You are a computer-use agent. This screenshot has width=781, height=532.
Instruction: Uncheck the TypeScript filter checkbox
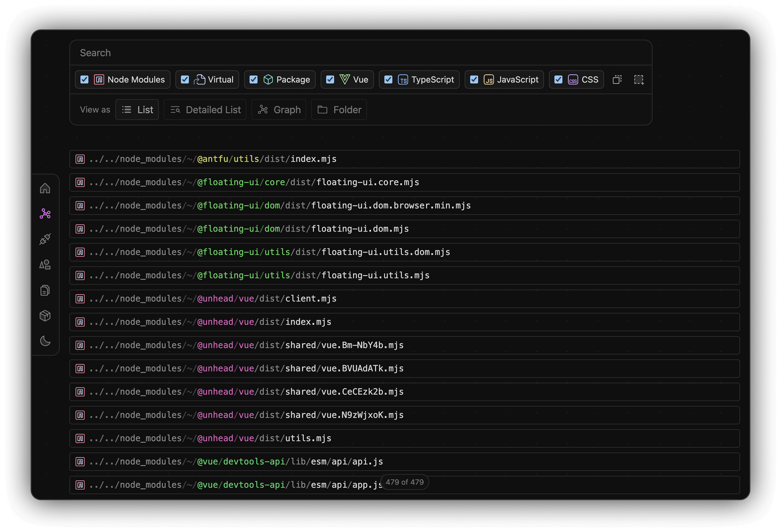(388, 80)
